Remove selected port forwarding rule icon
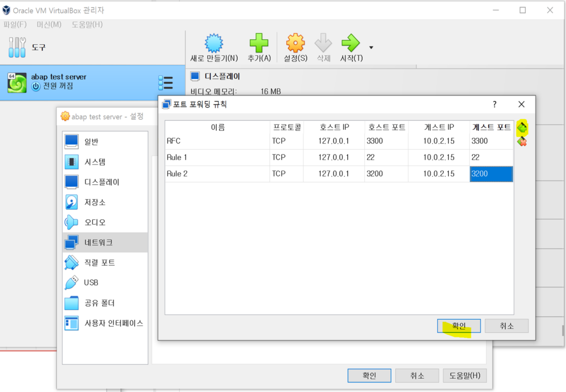Viewport: 566px width, 392px height. click(x=522, y=141)
